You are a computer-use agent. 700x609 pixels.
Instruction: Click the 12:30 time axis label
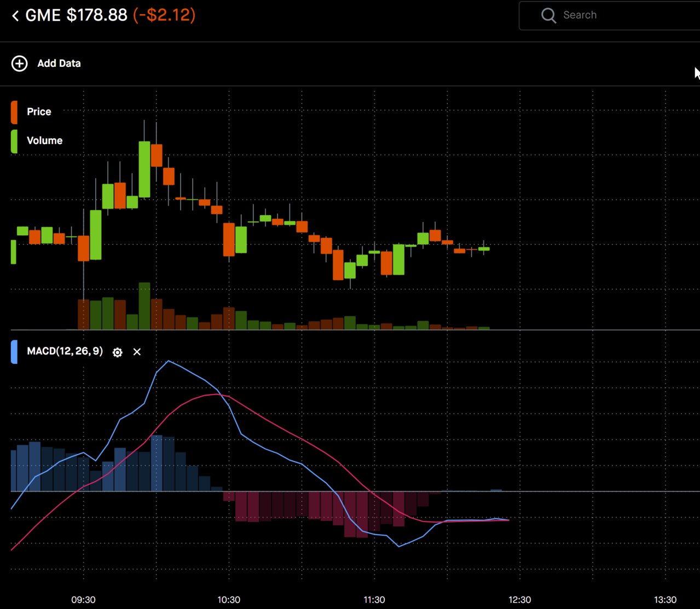[519, 600]
